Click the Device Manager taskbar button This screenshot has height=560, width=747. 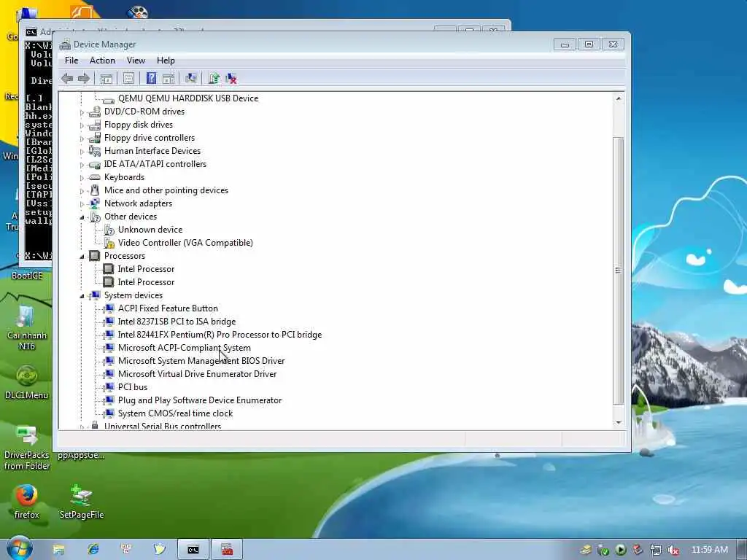click(x=228, y=550)
